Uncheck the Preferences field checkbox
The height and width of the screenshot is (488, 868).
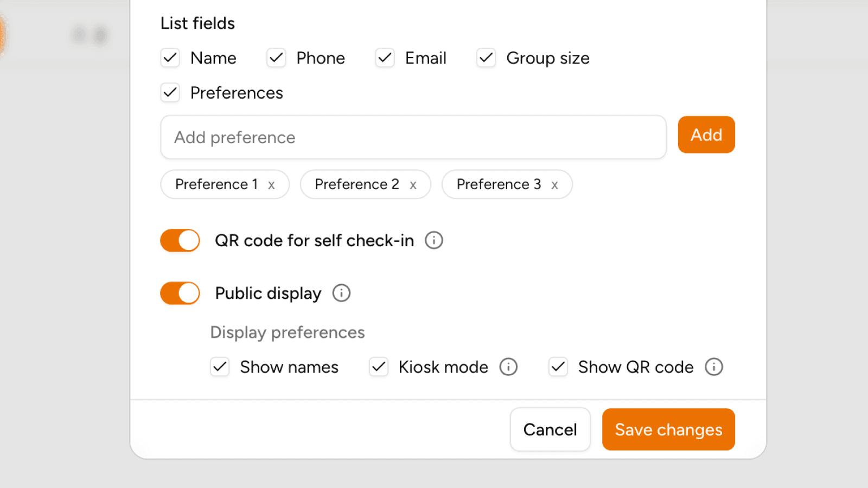170,93
